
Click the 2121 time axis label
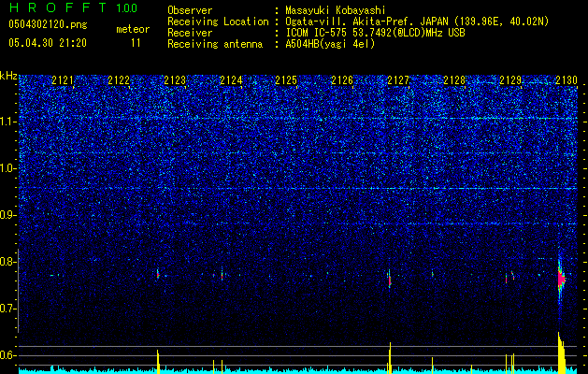pyautogui.click(x=63, y=80)
